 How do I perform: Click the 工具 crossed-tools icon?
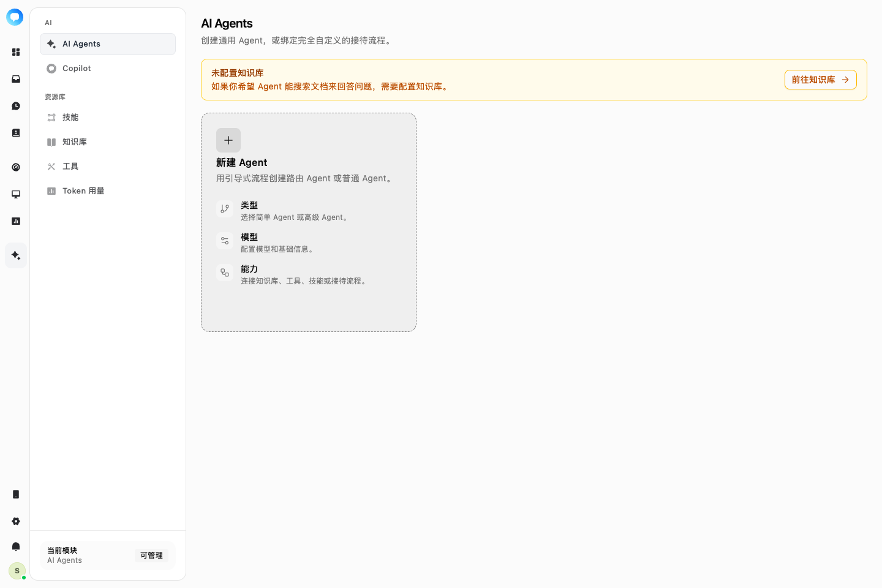51,167
